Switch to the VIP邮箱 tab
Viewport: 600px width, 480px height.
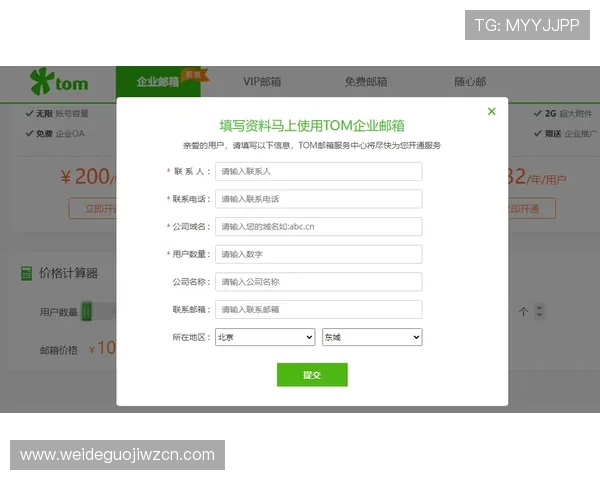[262, 81]
